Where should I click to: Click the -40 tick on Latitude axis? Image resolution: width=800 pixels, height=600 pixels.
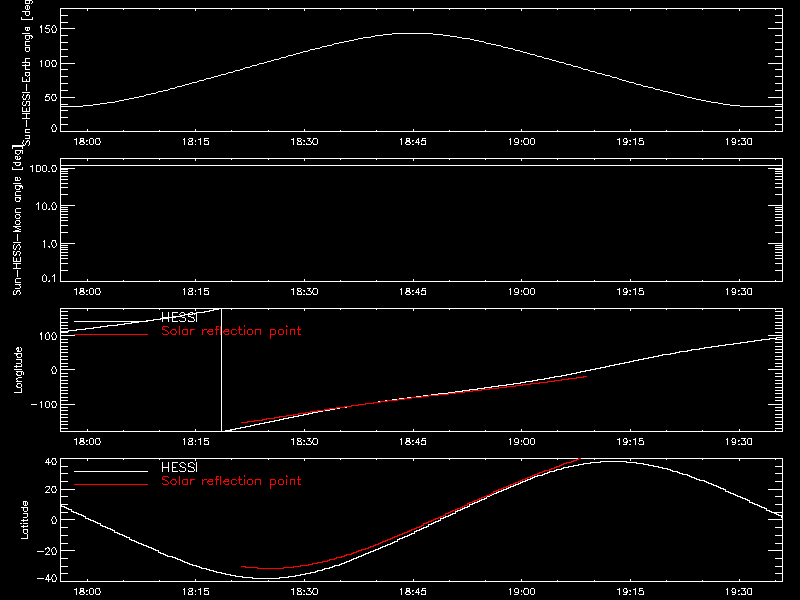pos(47,579)
